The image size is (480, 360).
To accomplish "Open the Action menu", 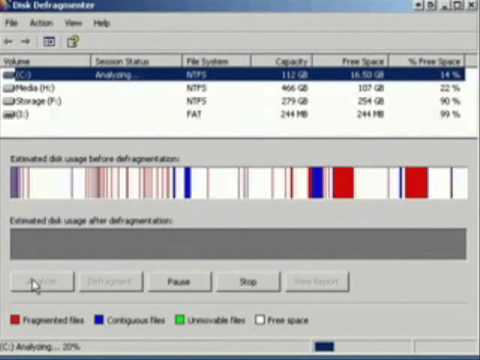I will pyautogui.click(x=41, y=23).
